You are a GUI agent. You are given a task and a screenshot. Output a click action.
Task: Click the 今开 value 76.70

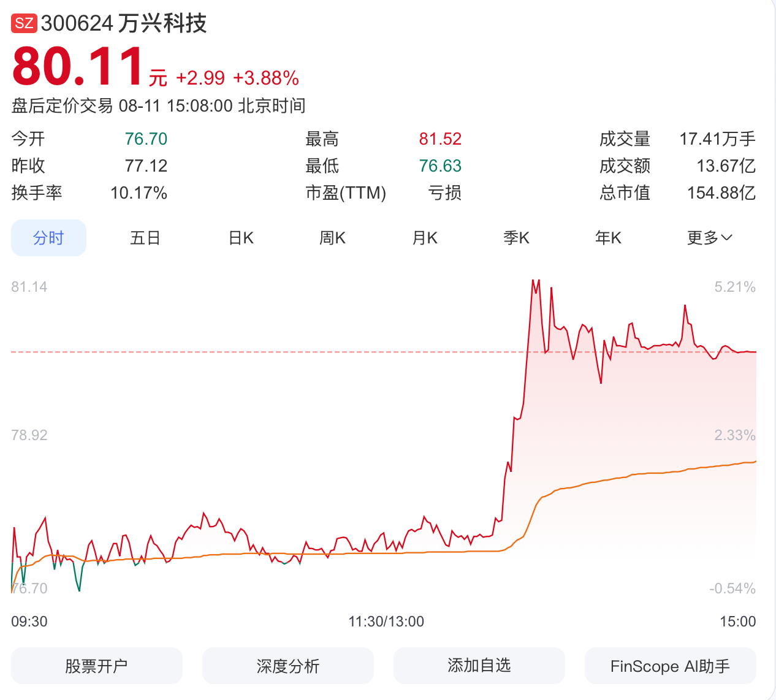point(146,139)
